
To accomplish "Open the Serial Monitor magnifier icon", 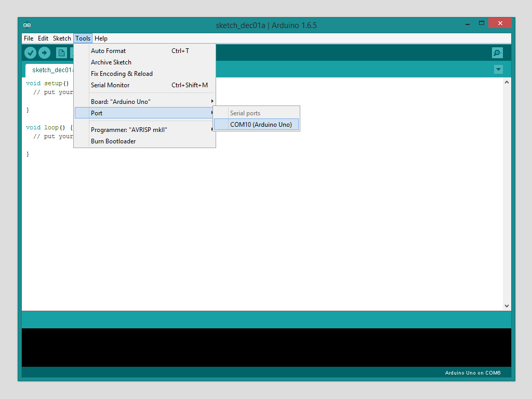I will click(497, 52).
